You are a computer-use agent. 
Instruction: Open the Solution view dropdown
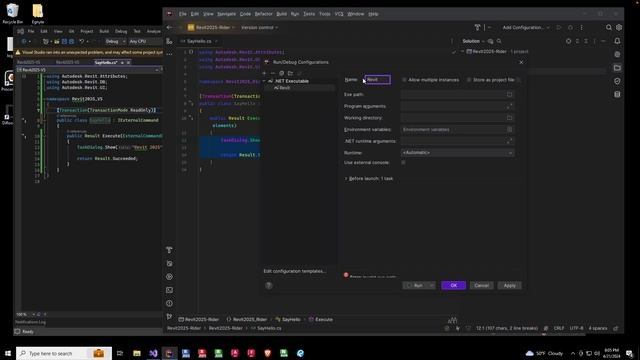click(x=473, y=41)
